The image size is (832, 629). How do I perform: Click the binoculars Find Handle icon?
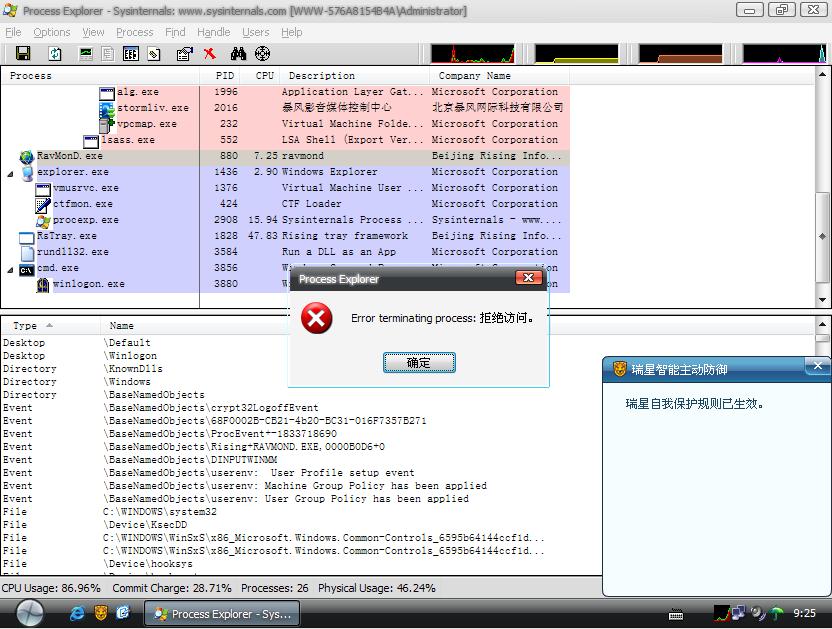click(238, 53)
